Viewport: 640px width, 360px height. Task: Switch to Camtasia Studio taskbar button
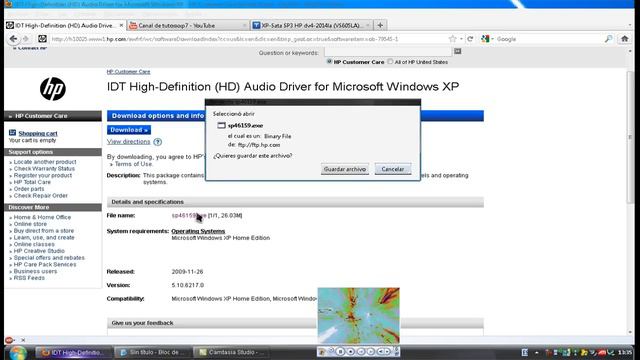point(230,352)
